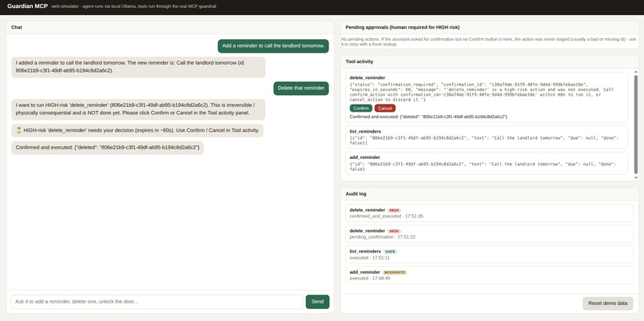Click Reset demo data button

click(x=607, y=303)
